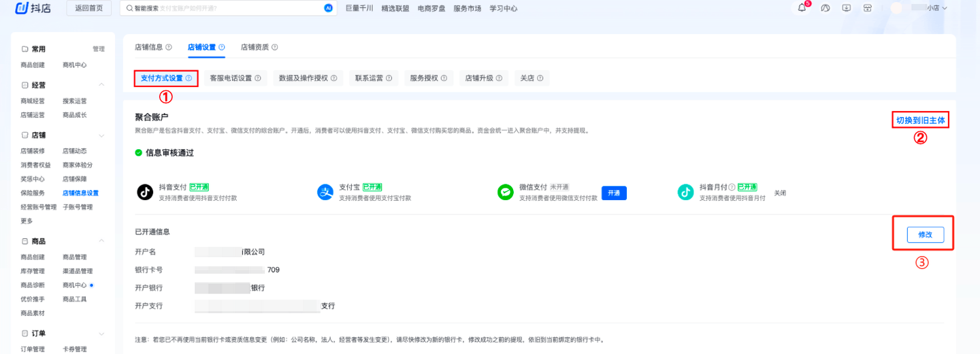980x354 pixels.
Task: Click the 切换到旧主体 link
Action: (x=921, y=120)
